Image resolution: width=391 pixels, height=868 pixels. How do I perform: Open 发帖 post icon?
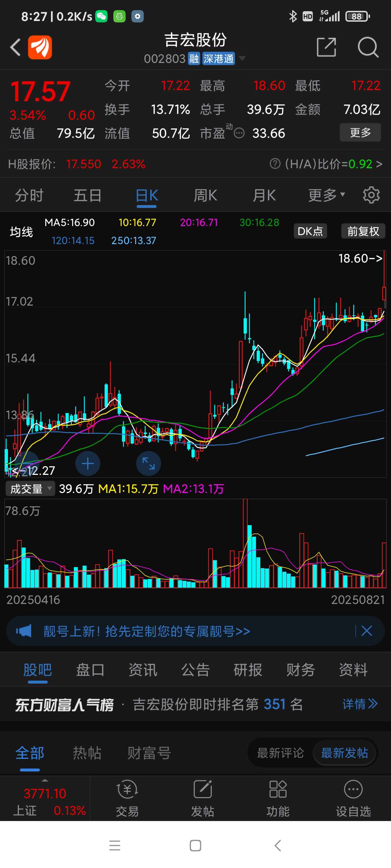click(x=202, y=799)
